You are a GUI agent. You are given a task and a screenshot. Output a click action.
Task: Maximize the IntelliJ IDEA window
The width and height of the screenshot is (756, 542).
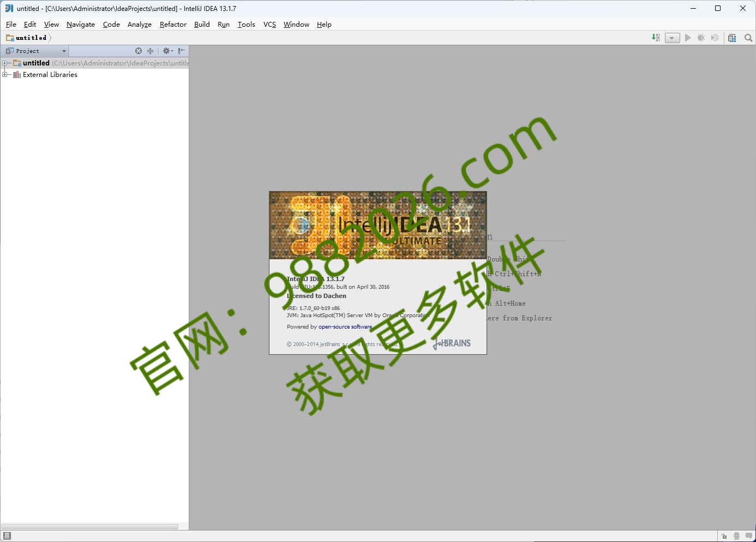click(x=718, y=8)
